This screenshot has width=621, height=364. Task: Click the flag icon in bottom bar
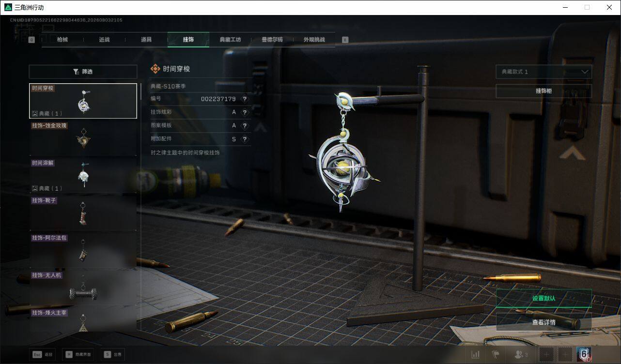click(496, 355)
